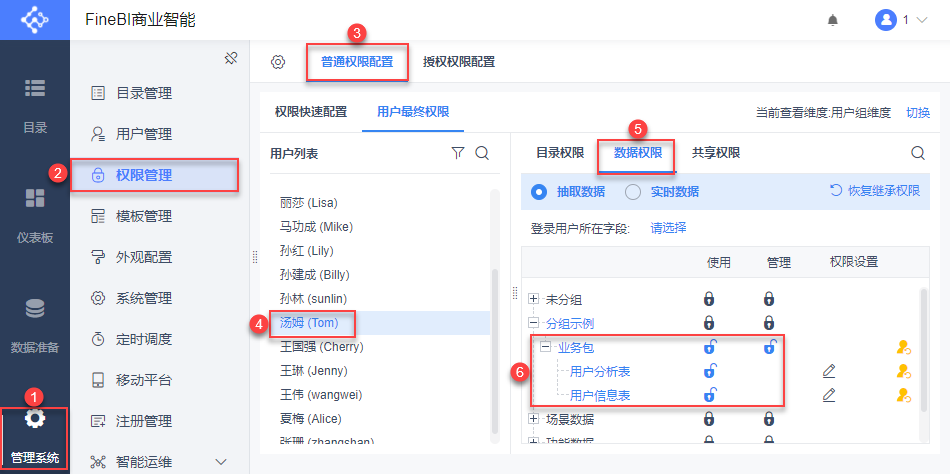This screenshot has width=950, height=474.
Task: Click the filter icon in 用户列表
Action: (458, 153)
